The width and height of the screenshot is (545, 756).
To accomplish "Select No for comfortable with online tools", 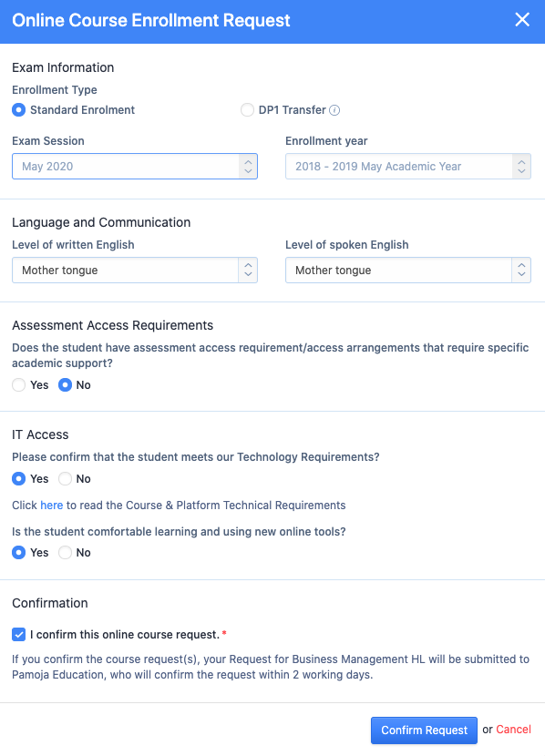I will coord(65,553).
